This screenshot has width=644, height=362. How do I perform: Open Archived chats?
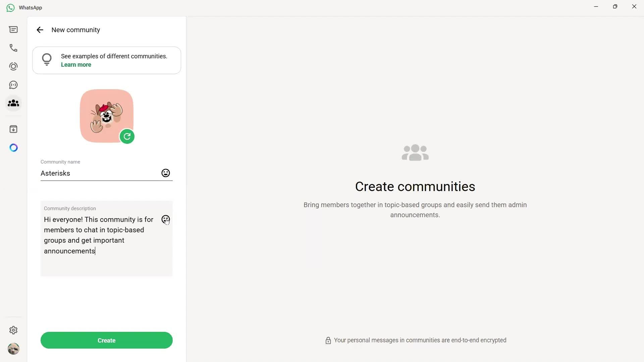[13, 129]
